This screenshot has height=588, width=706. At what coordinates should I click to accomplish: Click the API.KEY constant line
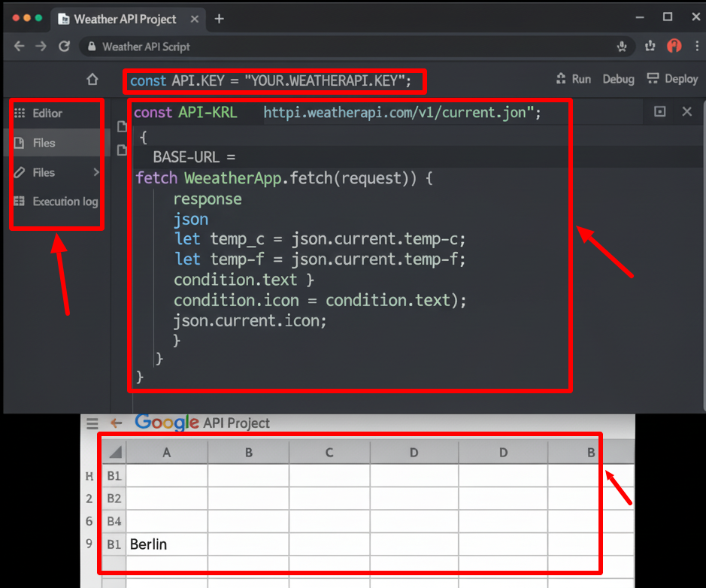271,81
